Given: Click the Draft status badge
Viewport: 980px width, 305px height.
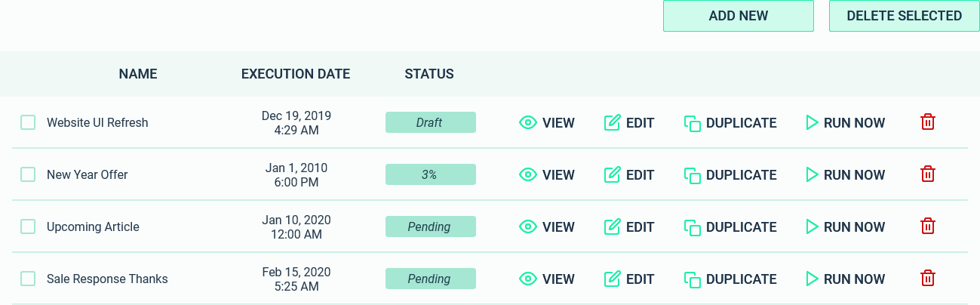Looking at the screenshot, I should pos(431,122).
